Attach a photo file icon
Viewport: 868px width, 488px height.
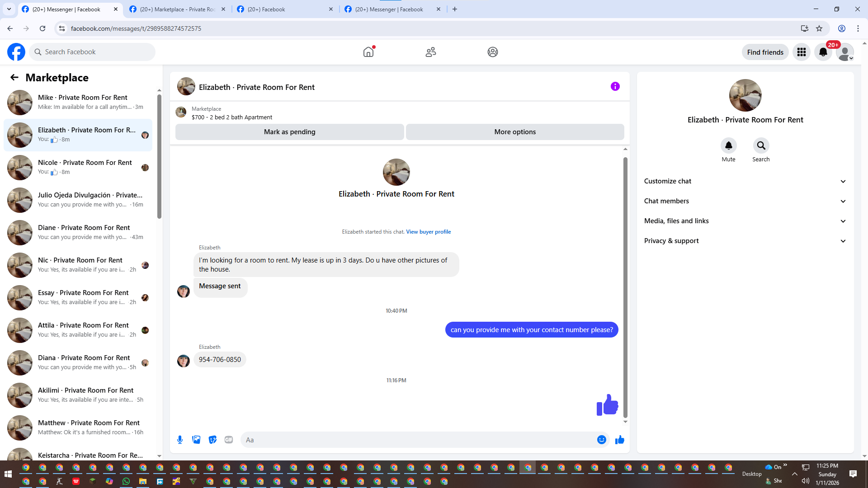tap(196, 440)
